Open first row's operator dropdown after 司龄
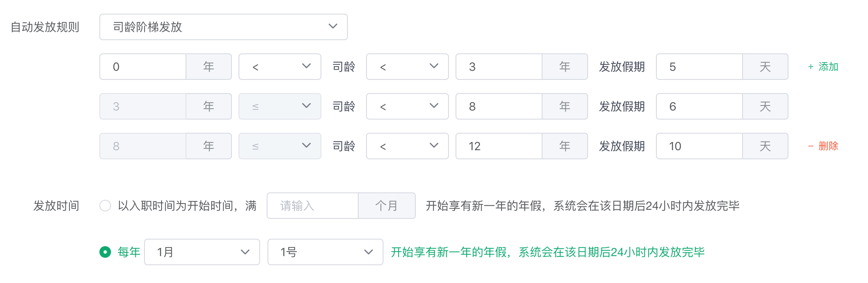 (407, 67)
